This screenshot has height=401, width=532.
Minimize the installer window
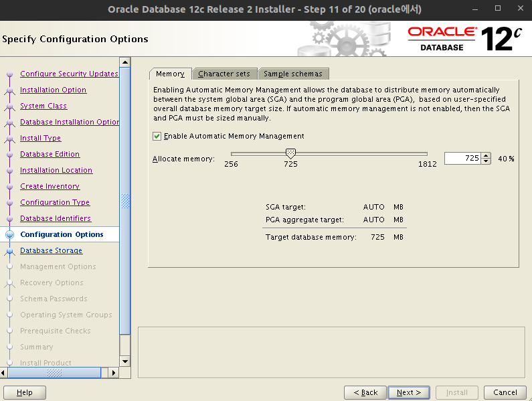tap(475, 9)
